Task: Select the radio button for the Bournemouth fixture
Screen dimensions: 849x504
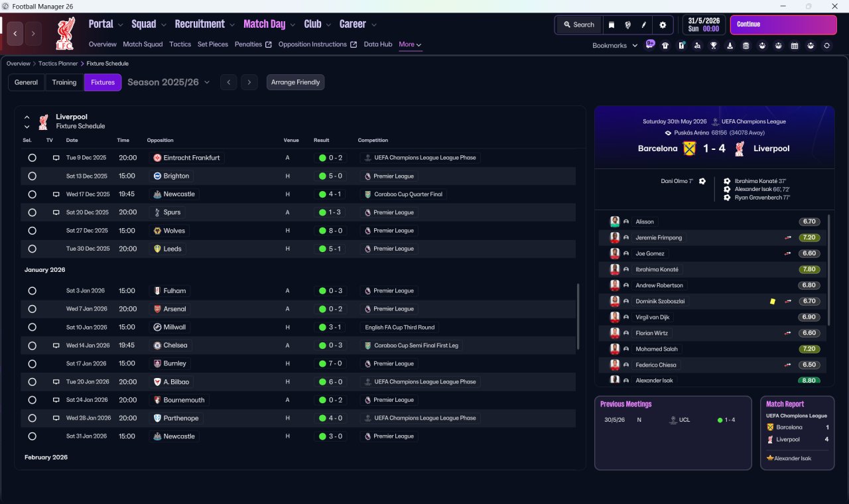Action: (x=32, y=401)
